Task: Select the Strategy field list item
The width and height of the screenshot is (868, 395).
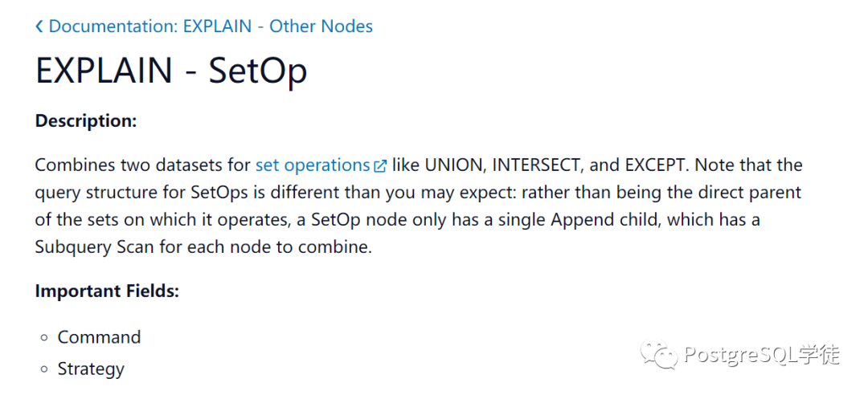Action: pyautogui.click(x=91, y=369)
